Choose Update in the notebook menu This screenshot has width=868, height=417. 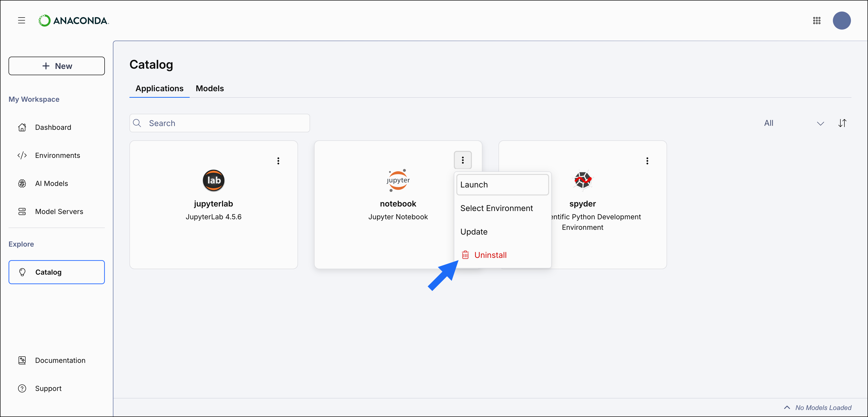coord(502,232)
